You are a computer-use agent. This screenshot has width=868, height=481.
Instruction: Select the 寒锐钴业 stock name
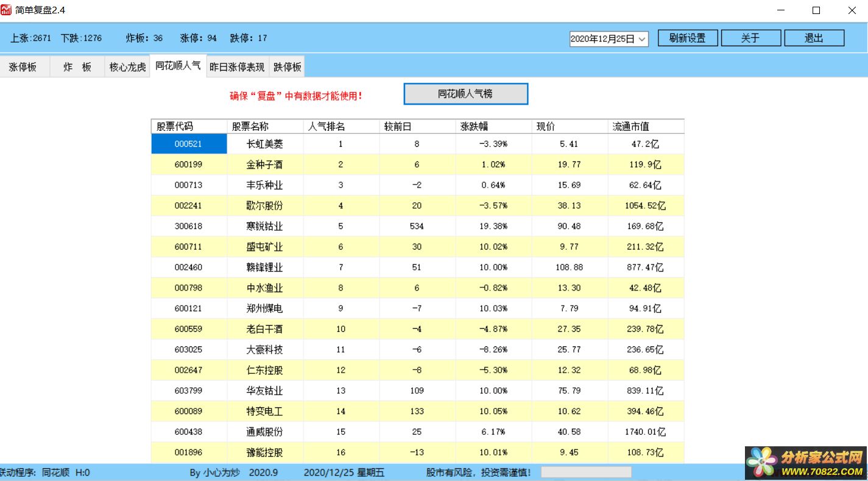point(265,226)
